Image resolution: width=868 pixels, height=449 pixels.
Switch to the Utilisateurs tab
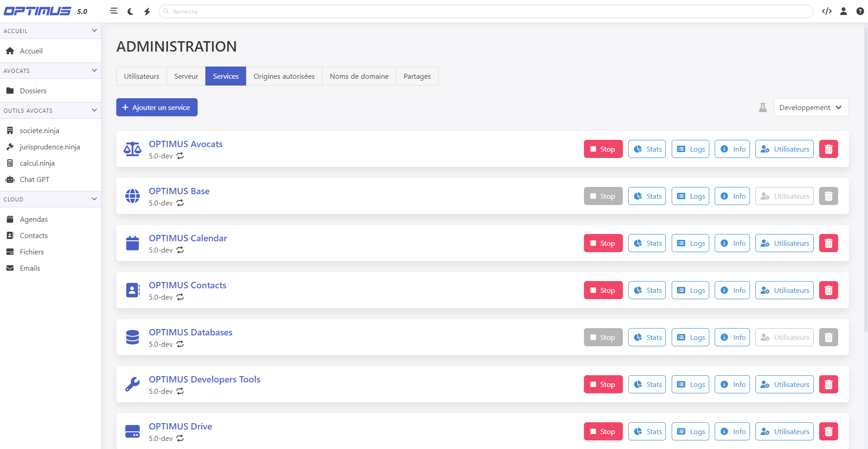point(142,76)
